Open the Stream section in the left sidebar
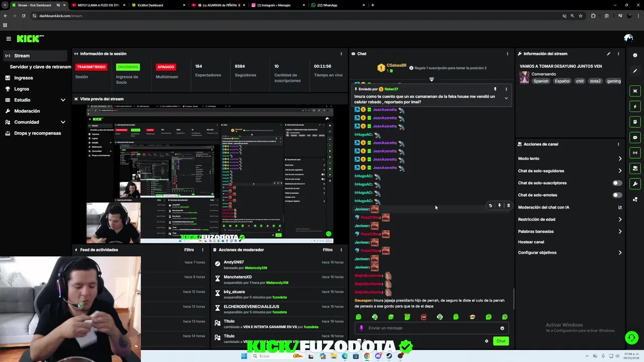 click(34, 56)
